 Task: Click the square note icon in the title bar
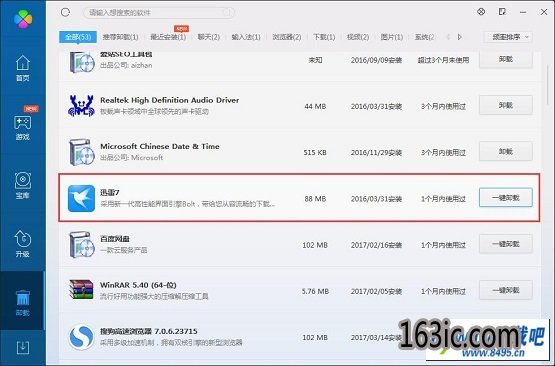coord(502,12)
